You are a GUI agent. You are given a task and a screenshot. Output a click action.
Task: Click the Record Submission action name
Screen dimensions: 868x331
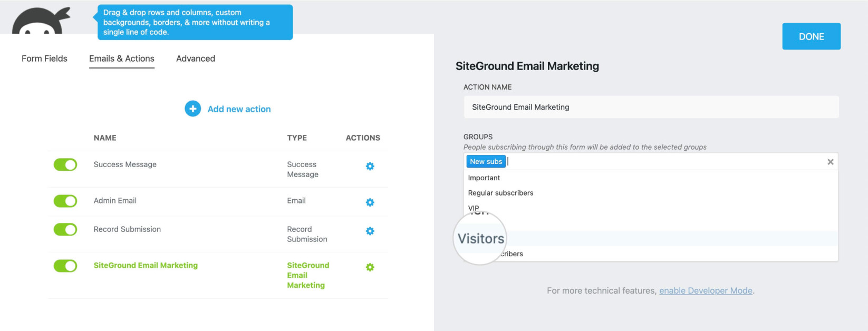[127, 229]
